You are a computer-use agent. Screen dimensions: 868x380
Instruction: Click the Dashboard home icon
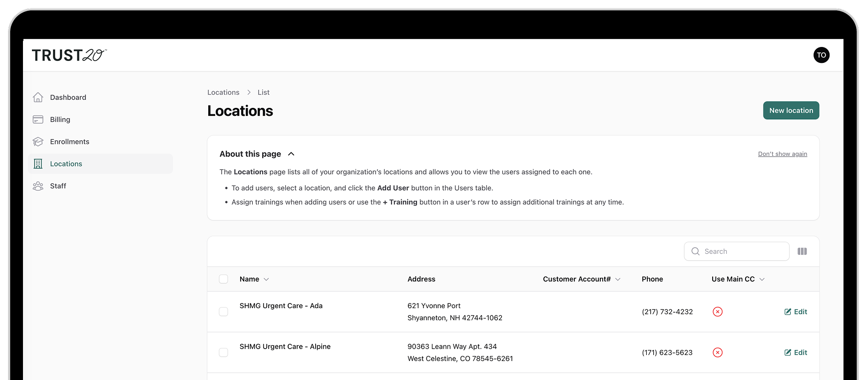[x=38, y=97]
